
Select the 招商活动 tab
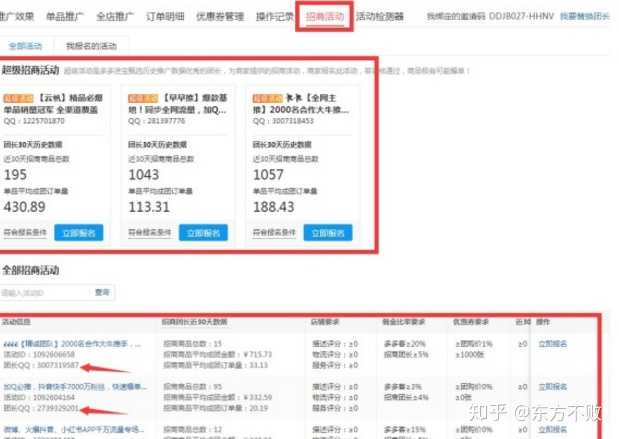325,17
